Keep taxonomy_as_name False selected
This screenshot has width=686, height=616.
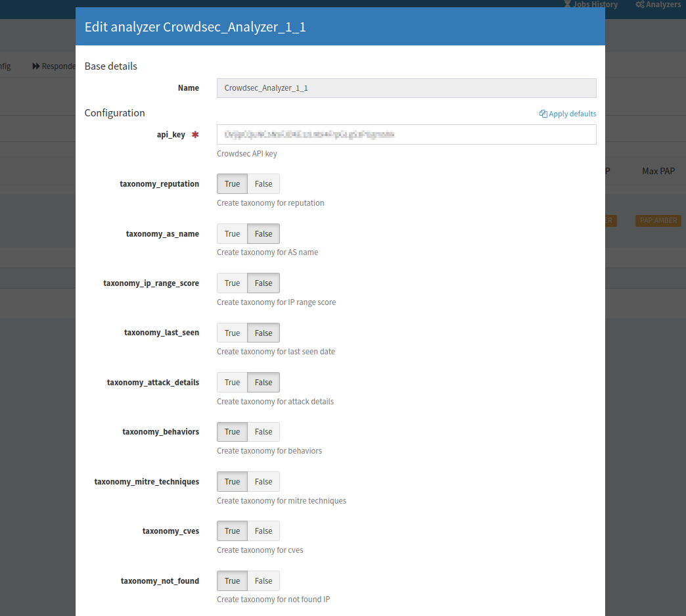263,234
